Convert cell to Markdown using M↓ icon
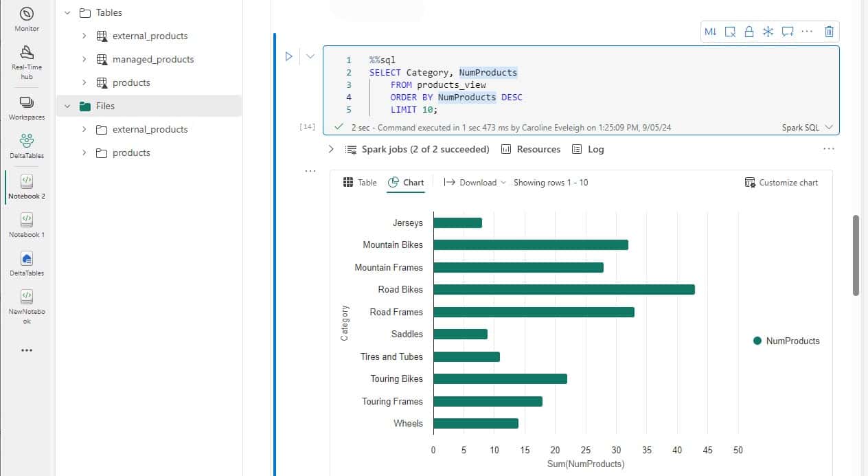Screen dimensions: 868x476 pyautogui.click(x=711, y=32)
